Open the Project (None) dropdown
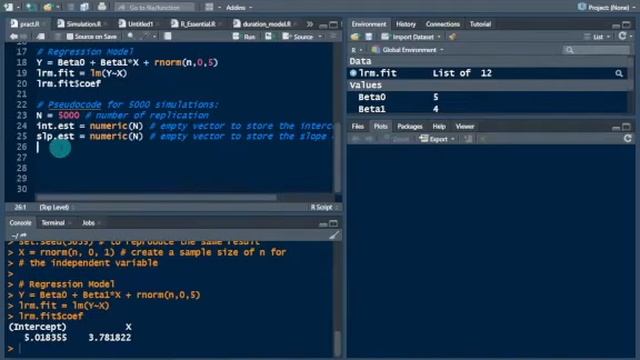This screenshot has width=640, height=360. pos(607,7)
